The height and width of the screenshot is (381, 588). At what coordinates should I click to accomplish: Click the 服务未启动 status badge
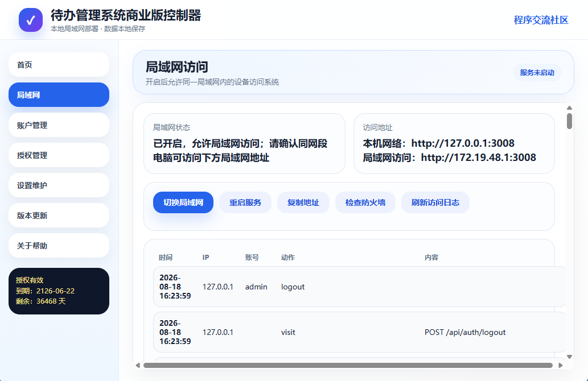click(x=537, y=73)
